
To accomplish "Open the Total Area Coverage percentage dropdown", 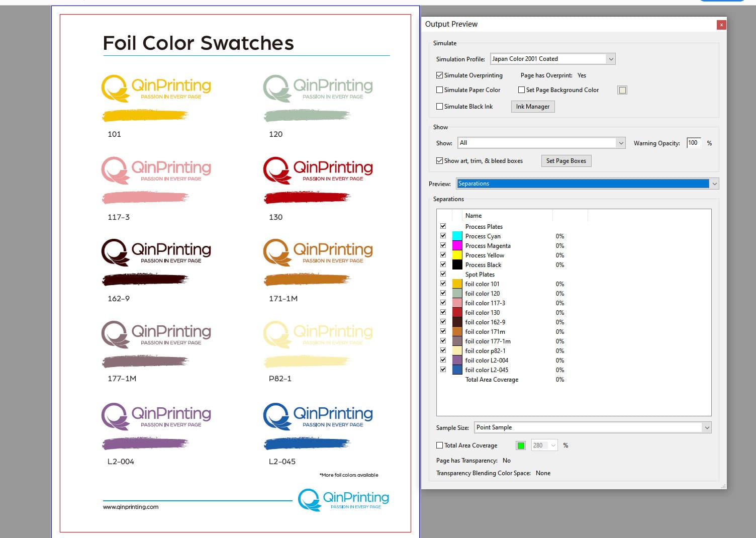I will 544,445.
